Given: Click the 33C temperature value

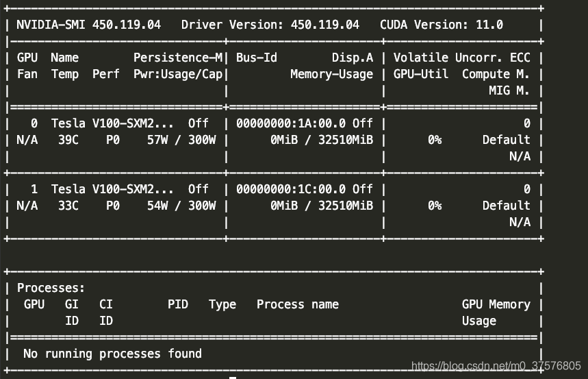Looking at the screenshot, I should 68,206.
